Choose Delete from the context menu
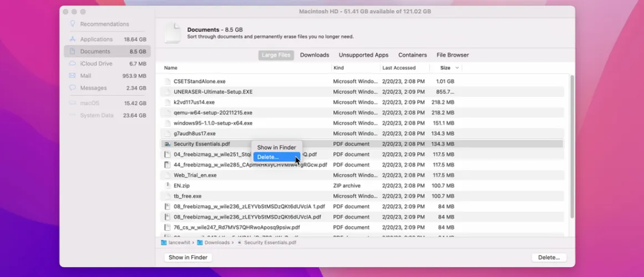Image resolution: width=644 pixels, height=277 pixels. click(x=268, y=157)
